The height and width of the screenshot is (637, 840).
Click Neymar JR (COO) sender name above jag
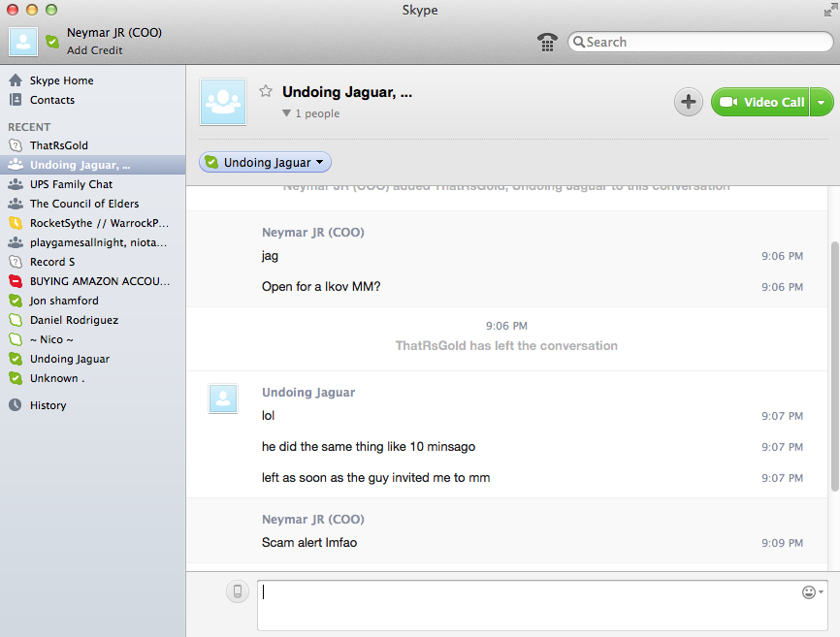click(x=313, y=233)
